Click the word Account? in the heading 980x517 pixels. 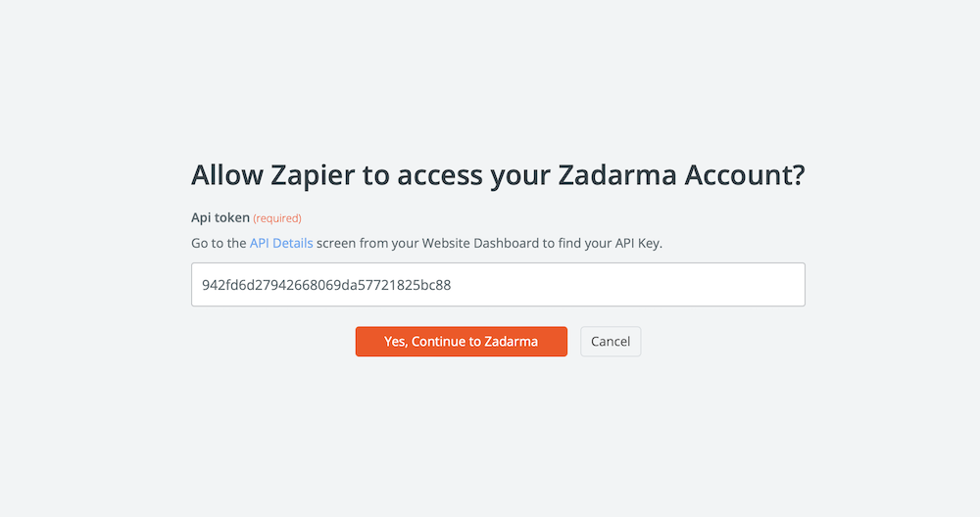(745, 175)
